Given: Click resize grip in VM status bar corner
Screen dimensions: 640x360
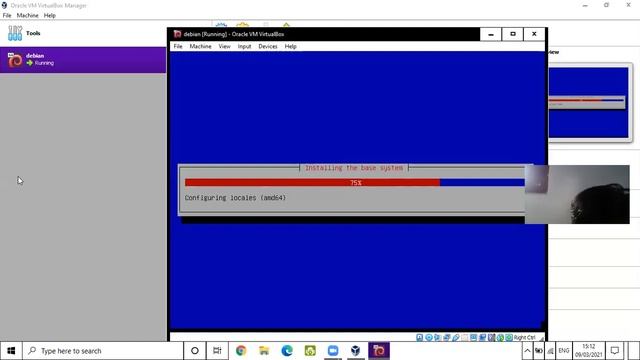Looking at the screenshot, I should point(541,338).
